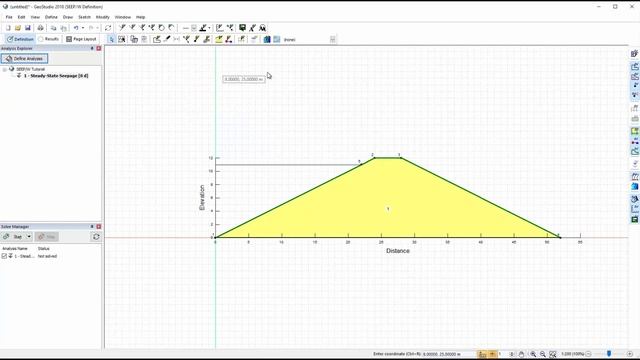
Task: Click the Define Analyses button
Action: click(x=24, y=58)
